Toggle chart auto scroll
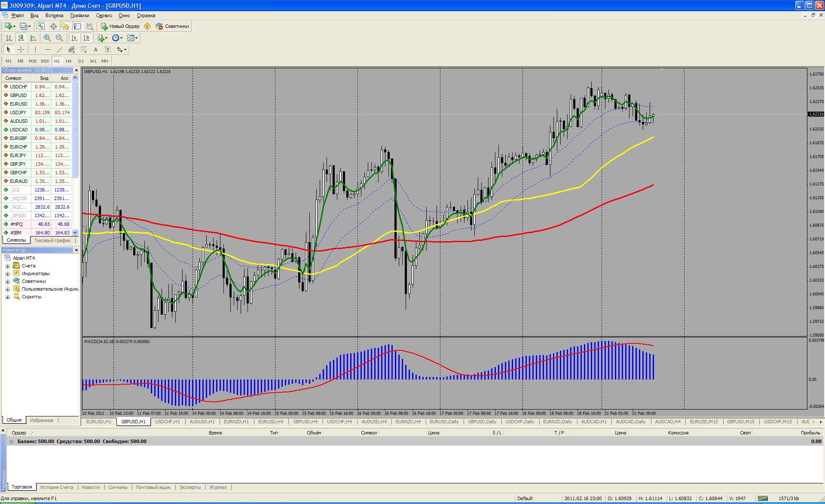Viewport: 825px width, 504px height. click(74, 38)
